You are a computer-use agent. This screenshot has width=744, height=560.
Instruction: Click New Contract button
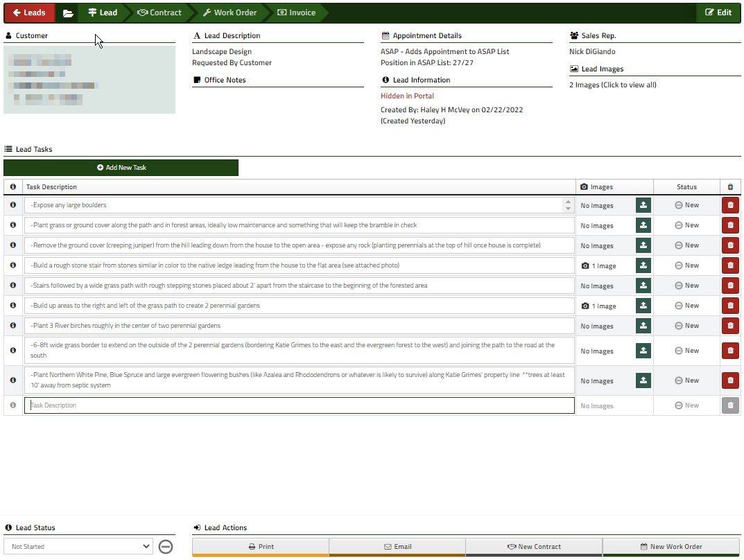coord(534,547)
